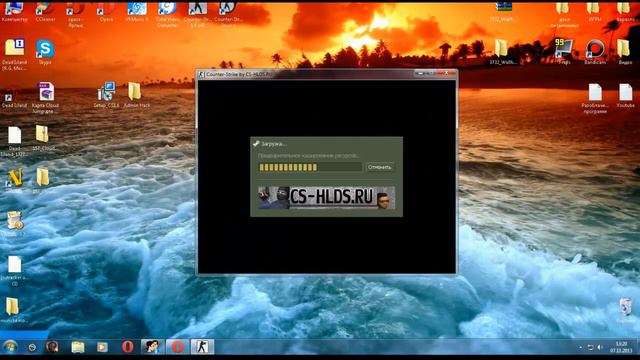The height and width of the screenshot is (360, 640).
Task: Open the Windows Start menu
Action: pos(10,347)
